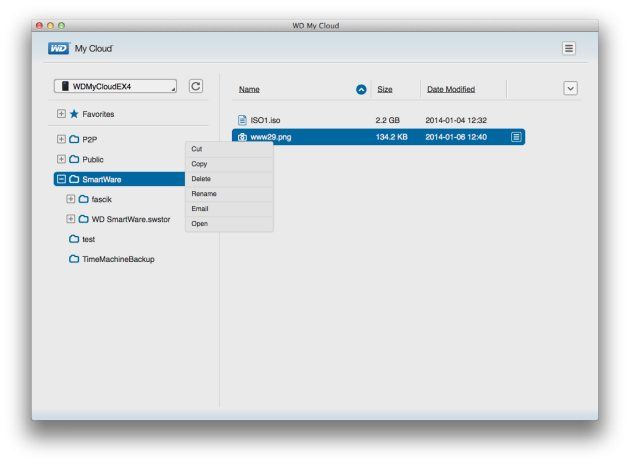Click the Favorites star icon
Viewport: 630px width, 464px height.
coord(74,114)
